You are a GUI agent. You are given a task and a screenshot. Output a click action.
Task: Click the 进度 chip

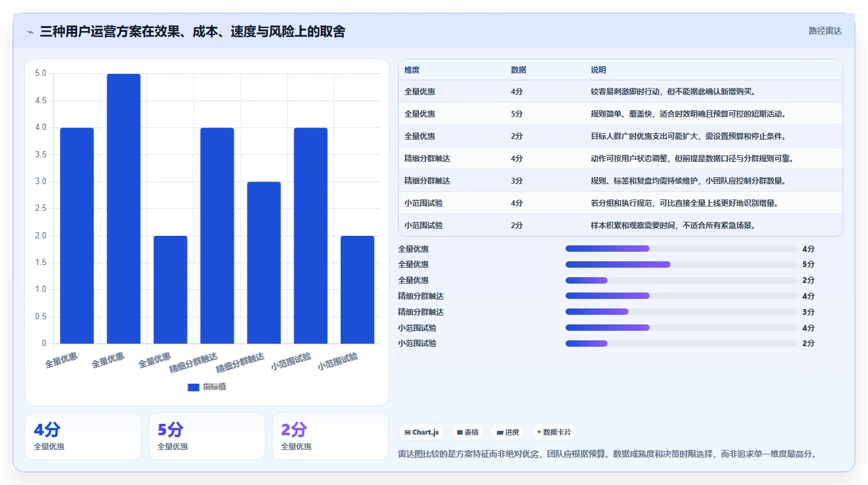click(508, 432)
